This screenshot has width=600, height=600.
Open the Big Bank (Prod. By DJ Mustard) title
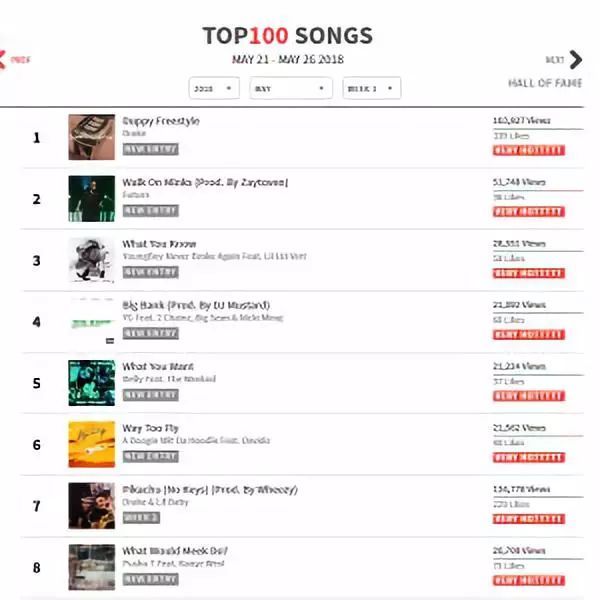click(x=196, y=305)
